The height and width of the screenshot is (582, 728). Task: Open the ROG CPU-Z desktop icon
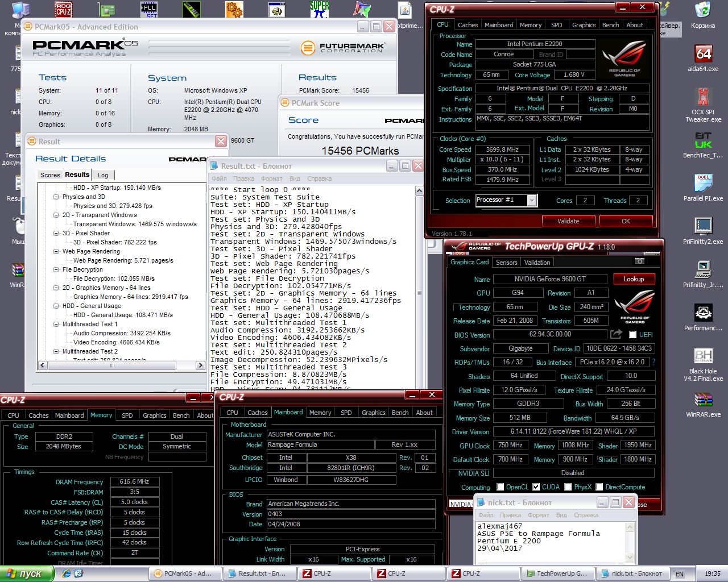point(63,9)
